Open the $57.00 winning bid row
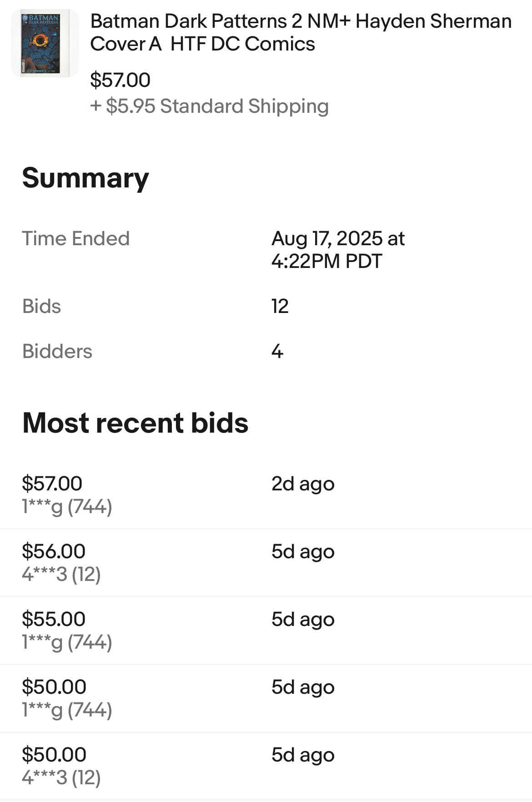532x802 pixels. coord(266,495)
